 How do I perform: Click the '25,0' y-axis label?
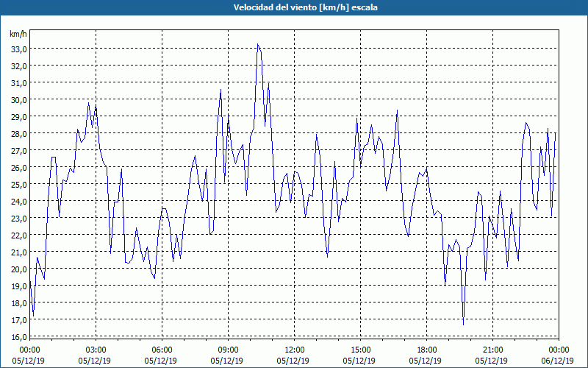[x=18, y=184]
